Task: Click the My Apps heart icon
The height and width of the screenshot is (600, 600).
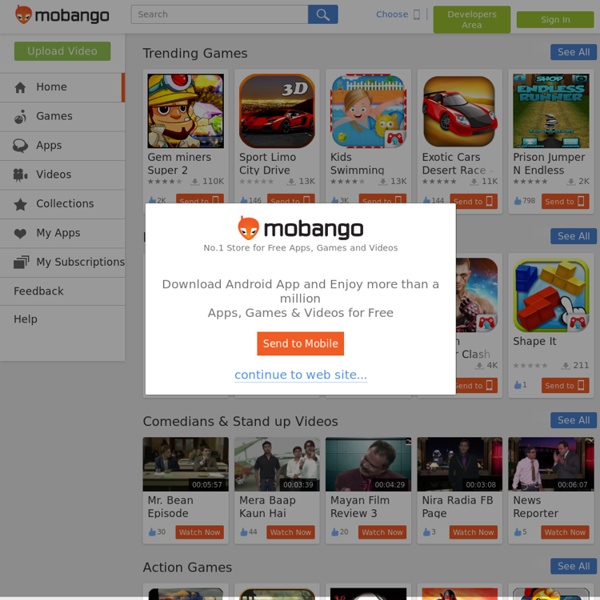Action: [20, 233]
